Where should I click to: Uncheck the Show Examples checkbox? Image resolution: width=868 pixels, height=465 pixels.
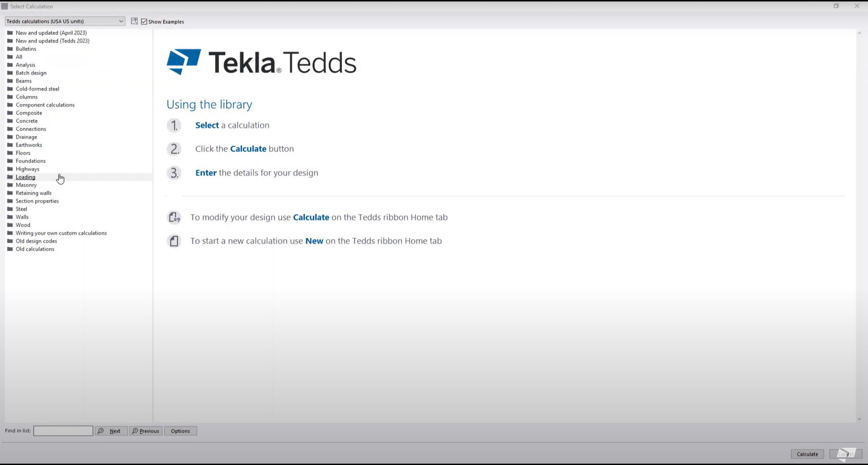[144, 21]
